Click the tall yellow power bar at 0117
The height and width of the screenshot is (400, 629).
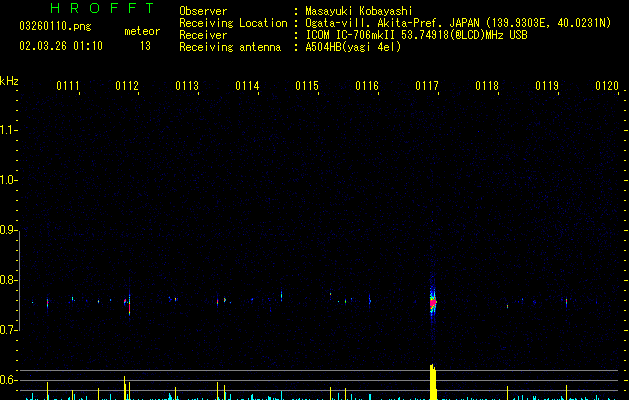pyautogui.click(x=433, y=382)
